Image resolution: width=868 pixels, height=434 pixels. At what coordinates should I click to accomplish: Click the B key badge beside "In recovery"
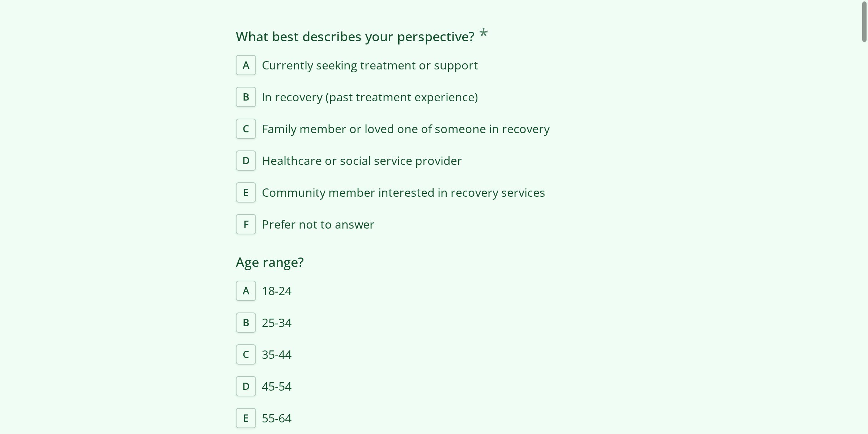[246, 97]
